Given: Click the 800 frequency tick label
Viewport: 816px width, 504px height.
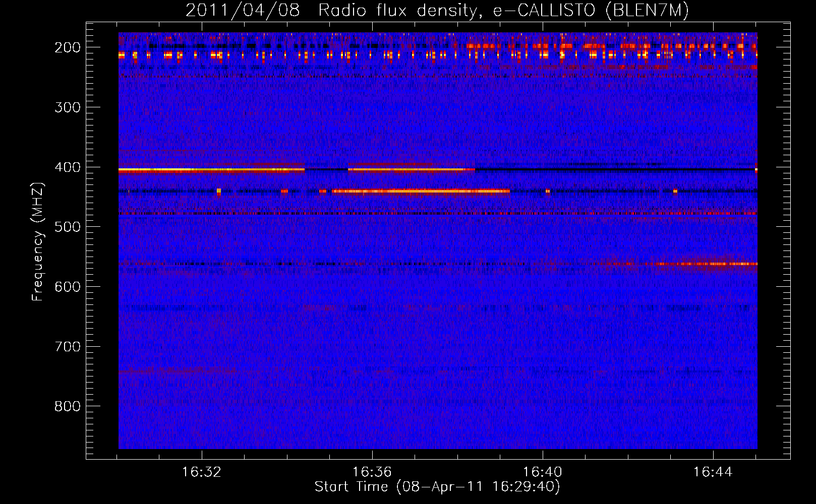Looking at the screenshot, I should [67, 406].
